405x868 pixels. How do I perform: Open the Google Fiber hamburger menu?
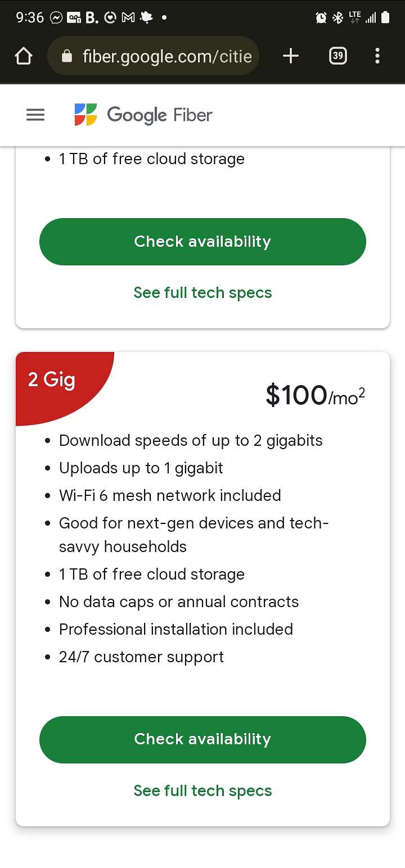(x=35, y=115)
